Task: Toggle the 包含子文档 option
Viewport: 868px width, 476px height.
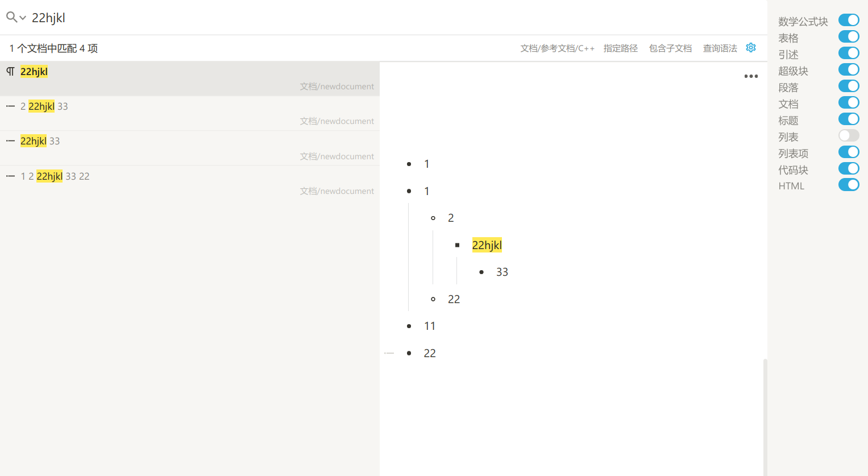Action: [x=670, y=48]
